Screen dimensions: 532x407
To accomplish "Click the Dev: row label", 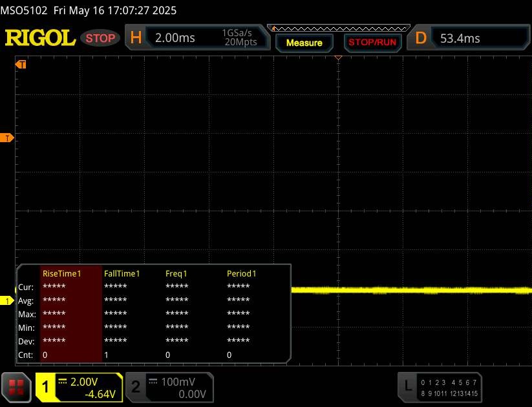I will pyautogui.click(x=26, y=342).
